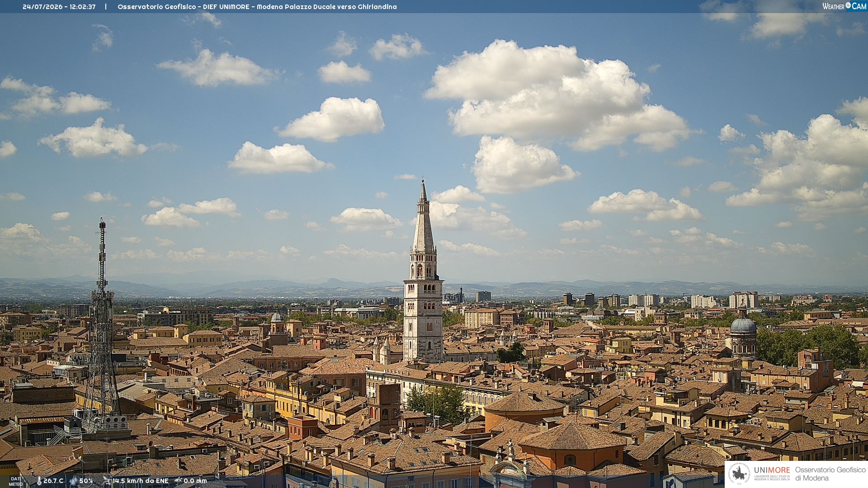This screenshot has width=868, height=488.
Task: Click the wind anemometer icon
Action: pyautogui.click(x=107, y=481)
